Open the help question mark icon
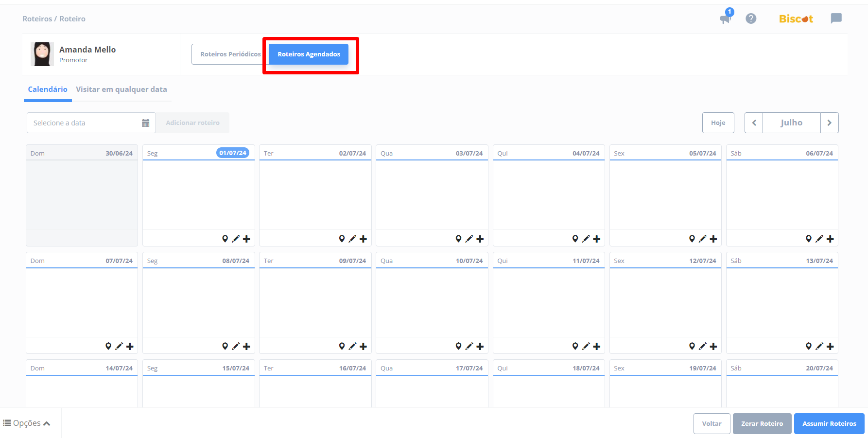868x438 pixels. [x=751, y=18]
